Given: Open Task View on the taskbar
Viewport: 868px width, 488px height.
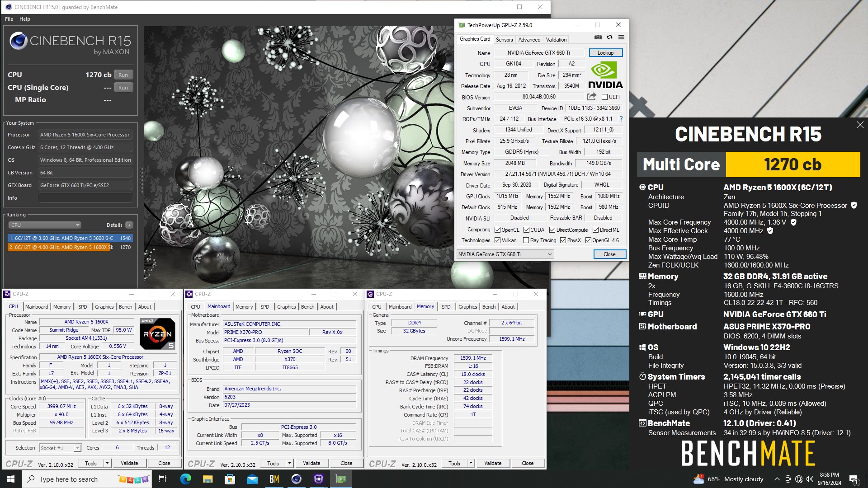Looking at the screenshot, I should [163, 479].
